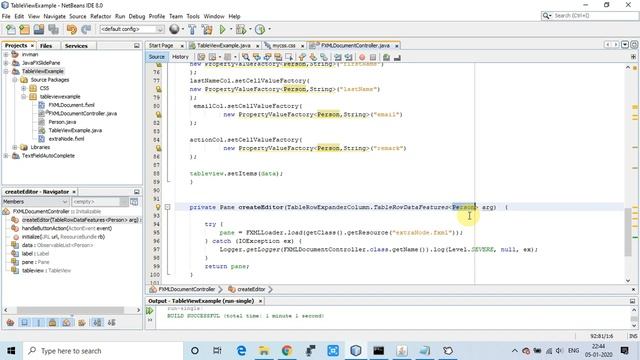Screen dimensions: 640x360
Task: Toggle Sort by Name in Navigator
Action: pos(97,323)
